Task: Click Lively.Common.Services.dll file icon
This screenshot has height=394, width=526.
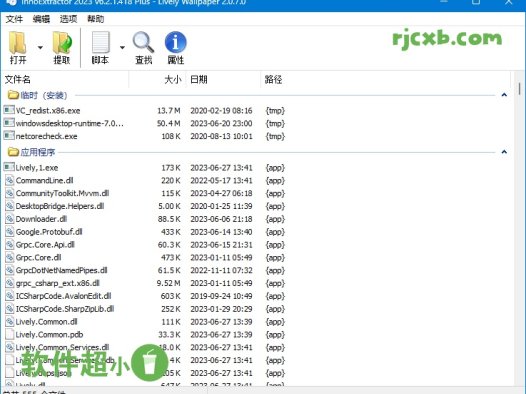Action: click(x=10, y=347)
